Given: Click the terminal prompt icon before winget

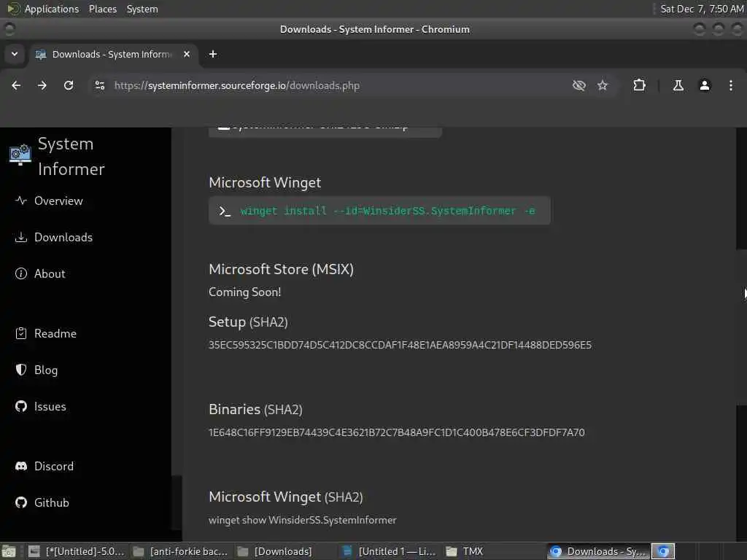Looking at the screenshot, I should click(225, 211).
